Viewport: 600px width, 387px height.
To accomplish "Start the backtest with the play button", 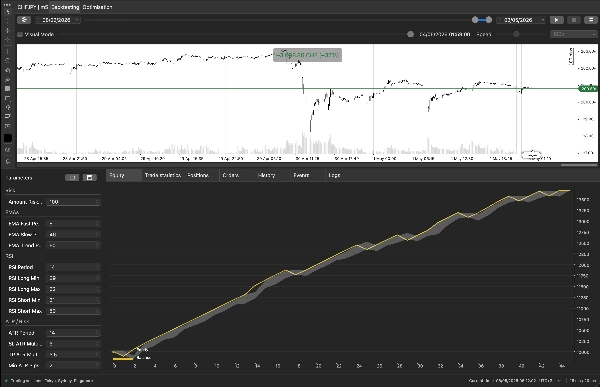I will [x=556, y=20].
